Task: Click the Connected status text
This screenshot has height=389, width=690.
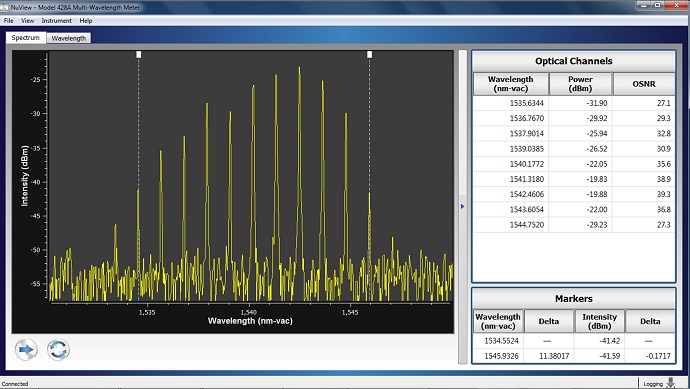Action: coord(15,384)
